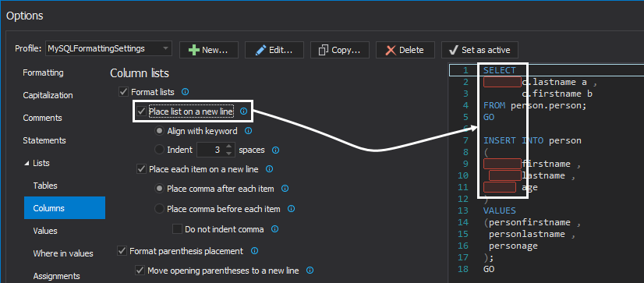The image size is (644, 283).
Task: Open info icon next to Format lists
Action: pos(186,91)
